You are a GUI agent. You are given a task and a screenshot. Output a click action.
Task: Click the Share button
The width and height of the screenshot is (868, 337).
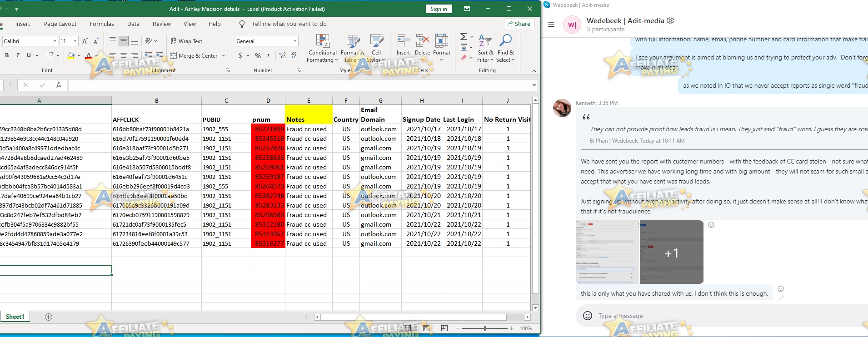click(x=519, y=24)
